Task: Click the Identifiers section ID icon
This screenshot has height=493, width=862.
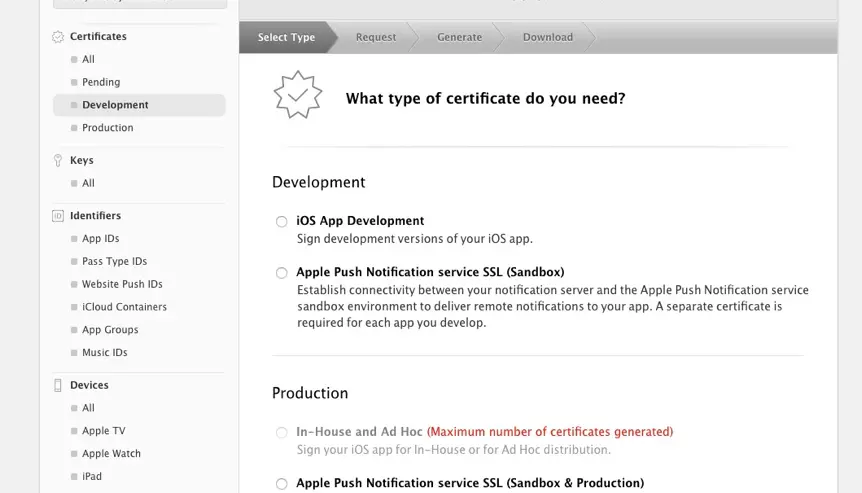Action: tap(58, 216)
